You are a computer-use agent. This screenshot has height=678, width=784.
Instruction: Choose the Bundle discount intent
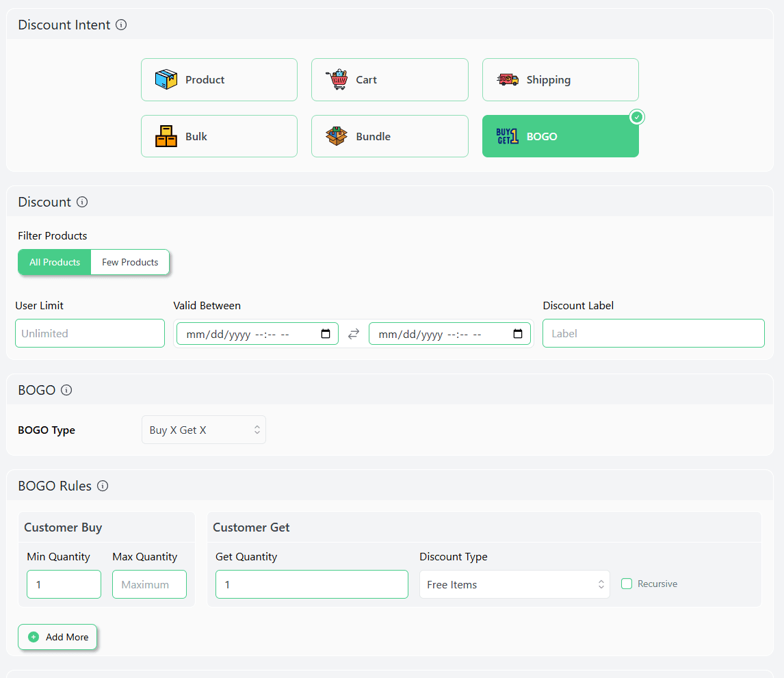pos(389,136)
